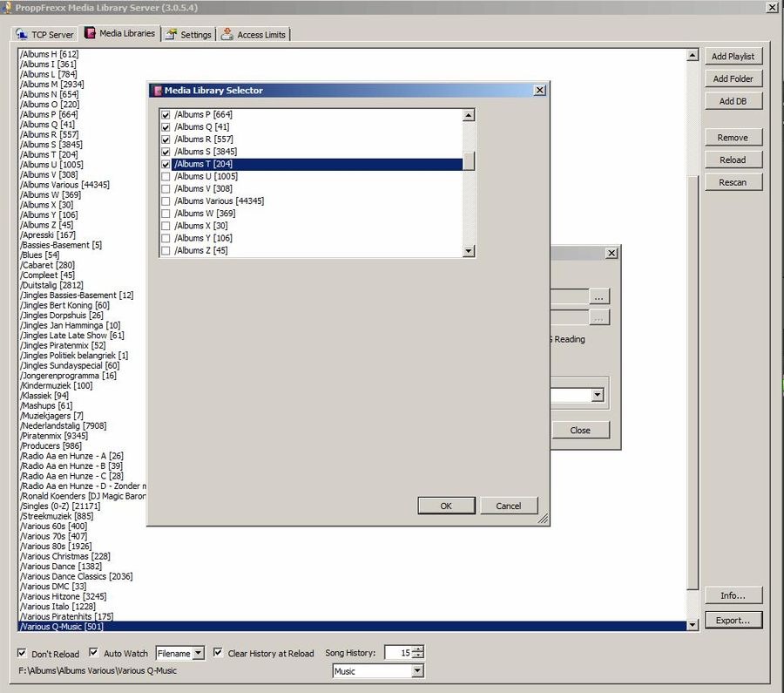
Task: Toggle Clear History at Reload checkbox
Action: click(x=218, y=653)
